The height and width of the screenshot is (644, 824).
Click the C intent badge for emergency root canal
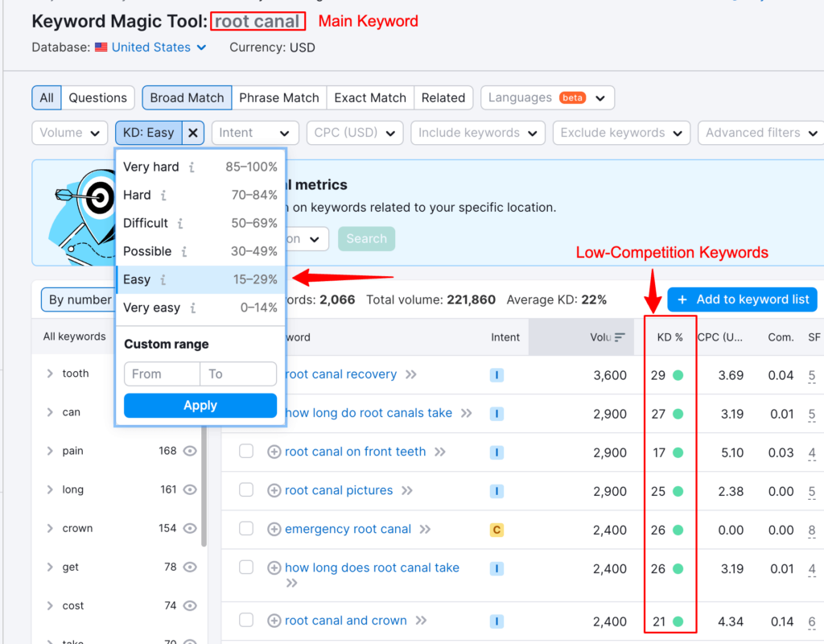(496, 530)
